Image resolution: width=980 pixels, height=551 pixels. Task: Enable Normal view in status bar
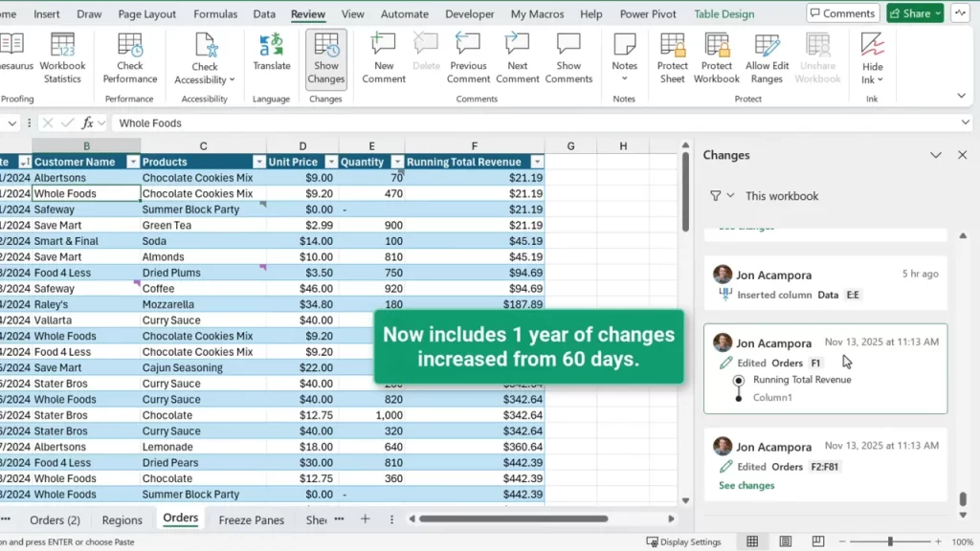point(752,541)
